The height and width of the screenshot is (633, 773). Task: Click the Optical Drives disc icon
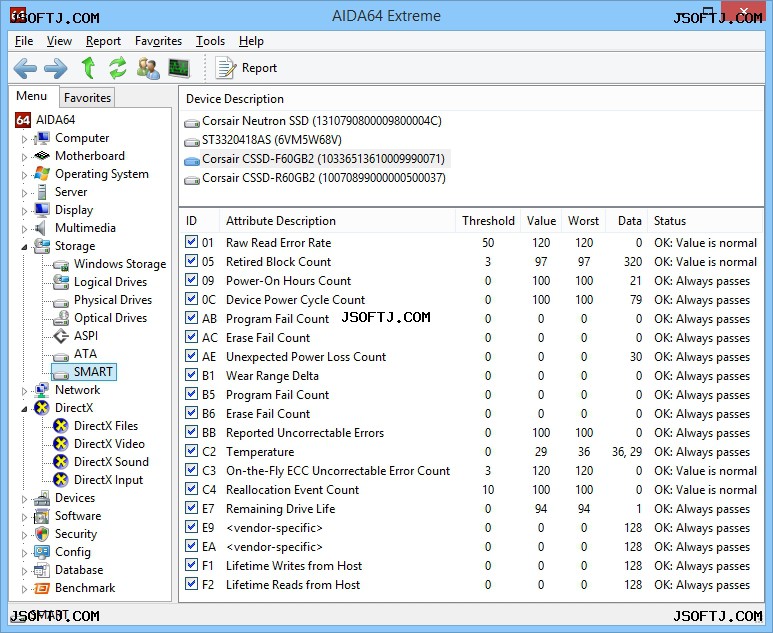[61, 318]
